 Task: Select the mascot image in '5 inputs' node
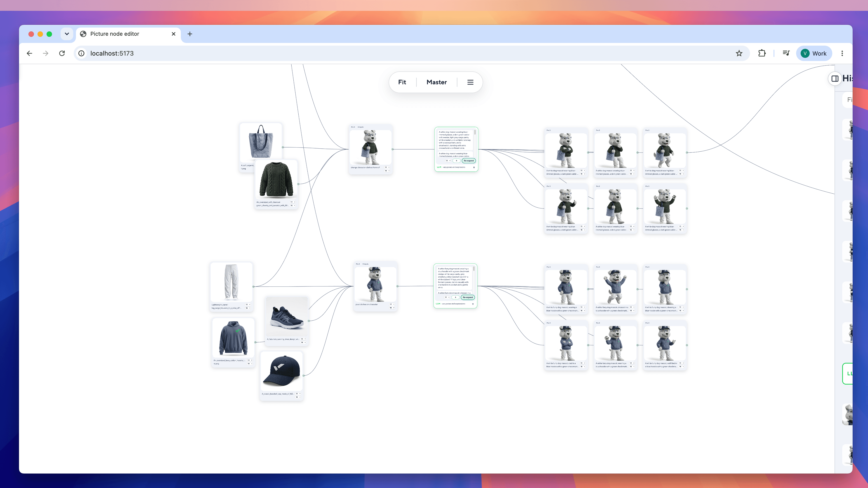point(376,284)
